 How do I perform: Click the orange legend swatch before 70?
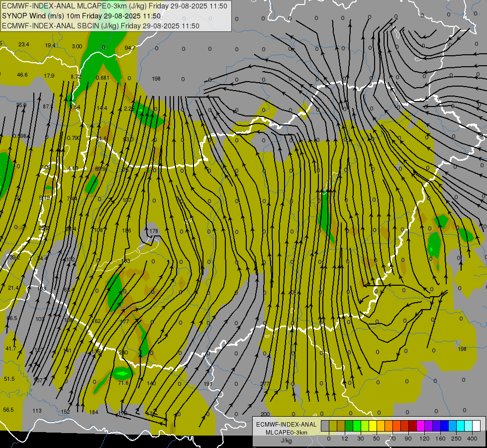pyautogui.click(x=389, y=426)
